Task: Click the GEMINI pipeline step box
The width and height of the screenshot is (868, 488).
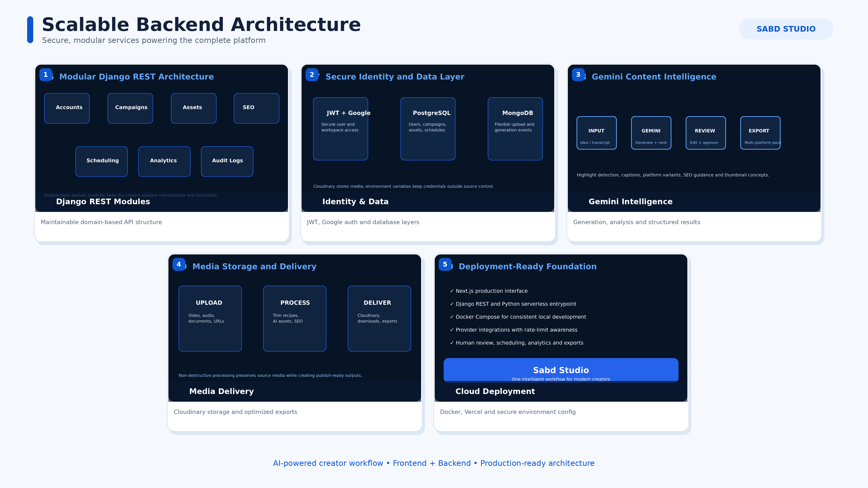Action: coord(651,133)
